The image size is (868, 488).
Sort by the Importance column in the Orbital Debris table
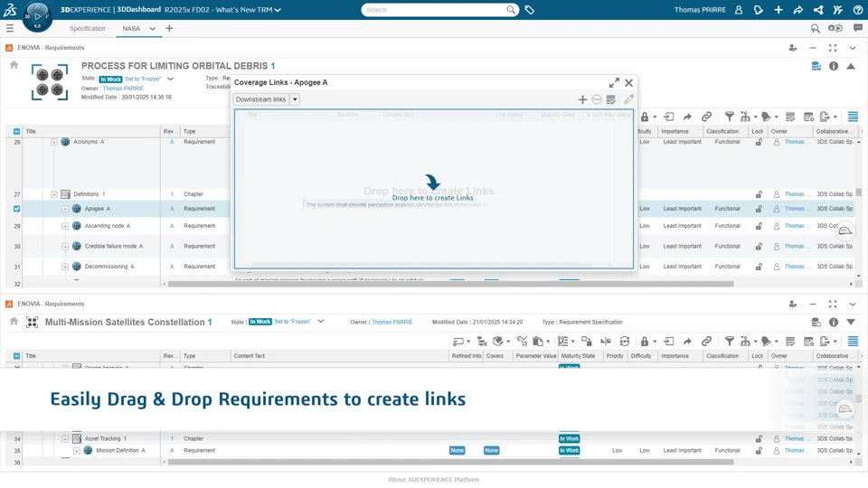coord(675,132)
